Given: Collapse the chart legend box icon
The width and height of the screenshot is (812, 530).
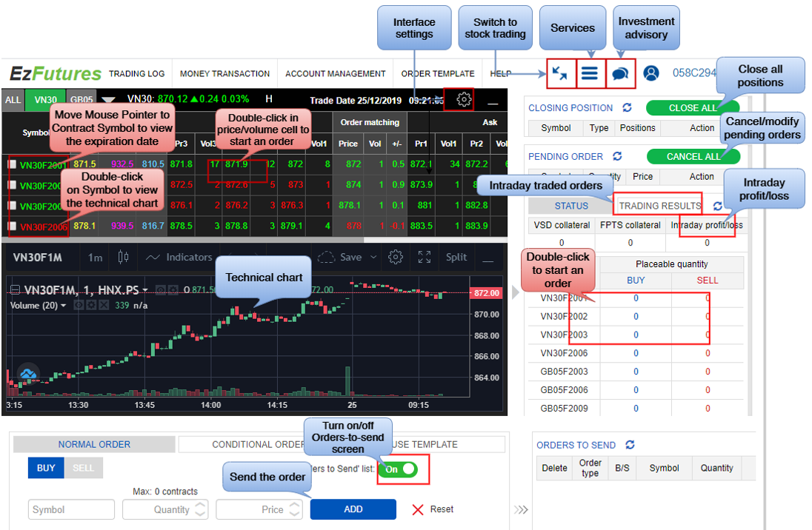Looking at the screenshot, I should pos(15,290).
